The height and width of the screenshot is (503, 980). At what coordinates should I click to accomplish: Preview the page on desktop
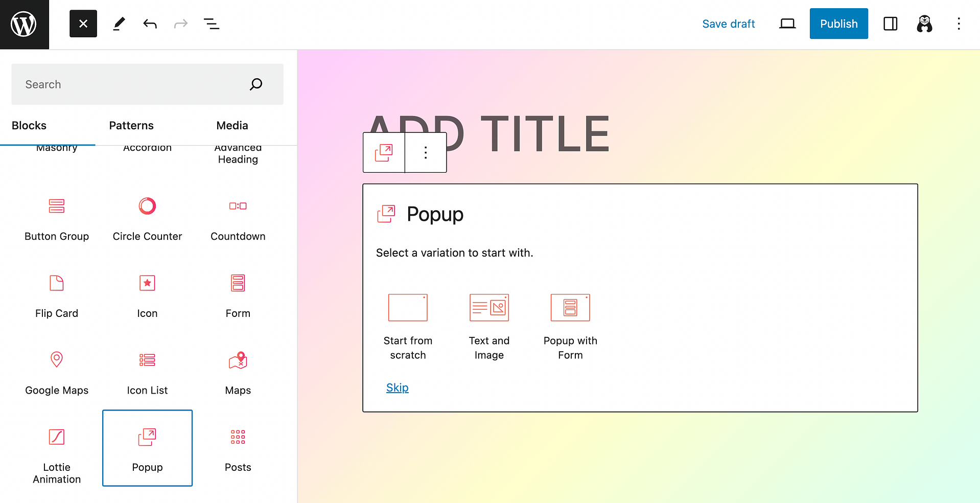(x=787, y=24)
